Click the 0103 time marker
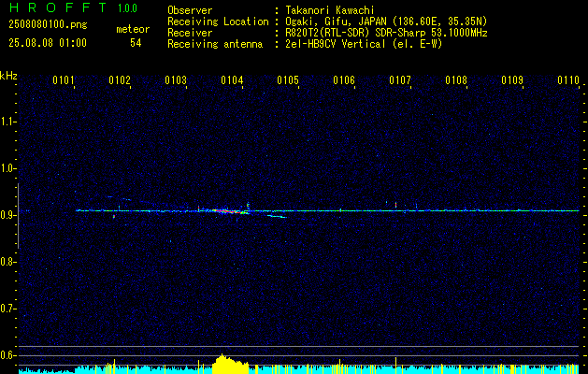The height and width of the screenshot is (374, 588). (176, 80)
